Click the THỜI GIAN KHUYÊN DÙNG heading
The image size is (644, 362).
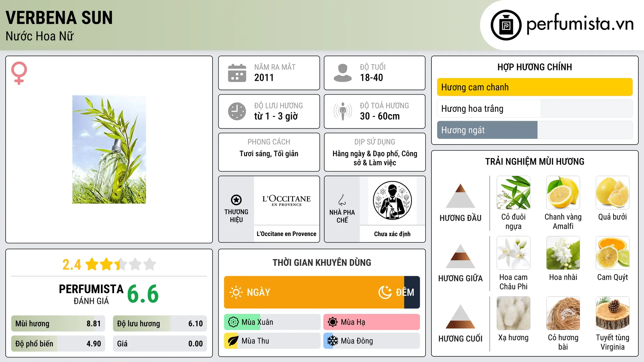tap(322, 262)
